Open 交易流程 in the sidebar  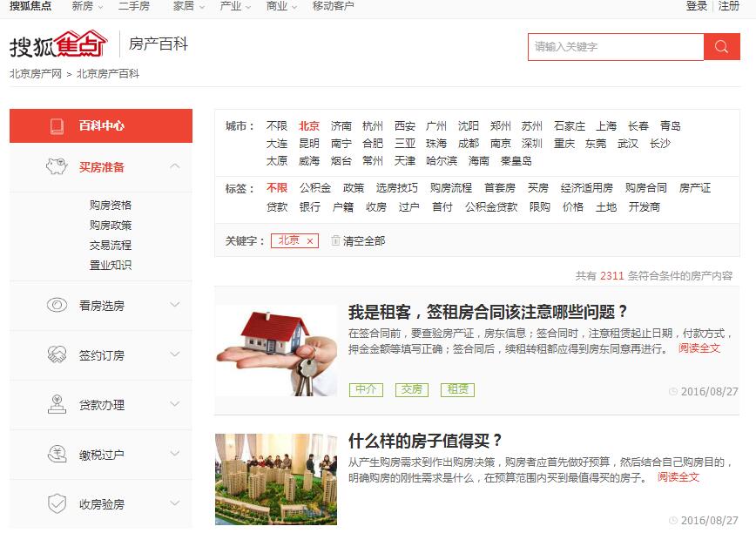coord(111,246)
